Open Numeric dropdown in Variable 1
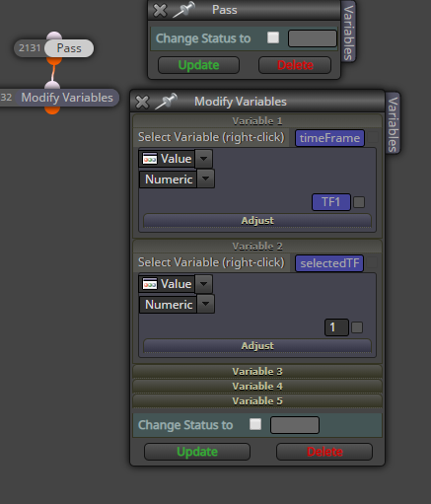Image resolution: width=431 pixels, height=504 pixels. point(206,180)
